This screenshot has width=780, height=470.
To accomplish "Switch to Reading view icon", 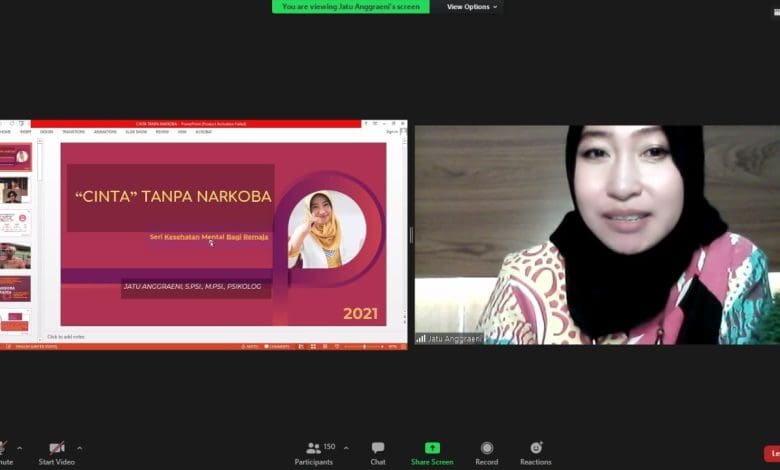I will pos(325,346).
